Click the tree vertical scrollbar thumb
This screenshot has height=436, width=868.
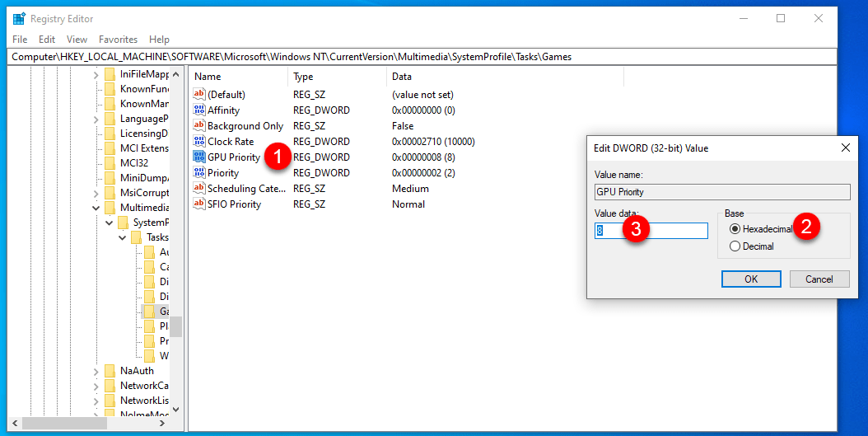pos(176,326)
